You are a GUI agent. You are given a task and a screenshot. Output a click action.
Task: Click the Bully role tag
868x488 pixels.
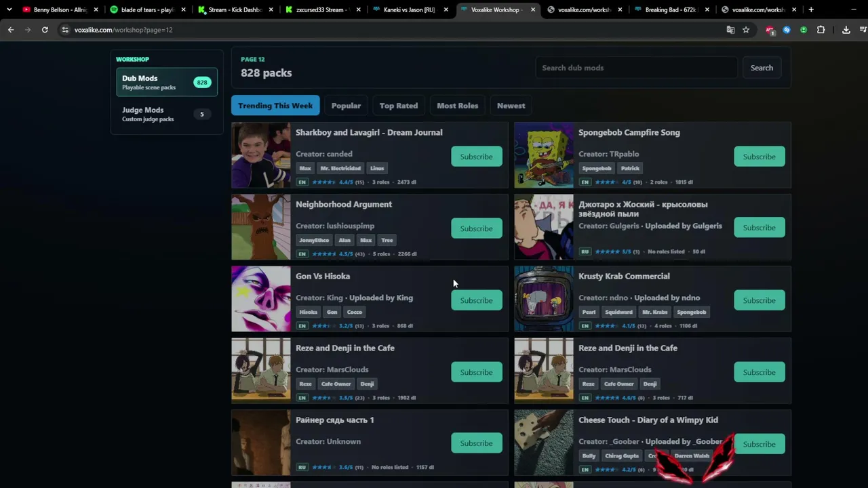point(589,455)
